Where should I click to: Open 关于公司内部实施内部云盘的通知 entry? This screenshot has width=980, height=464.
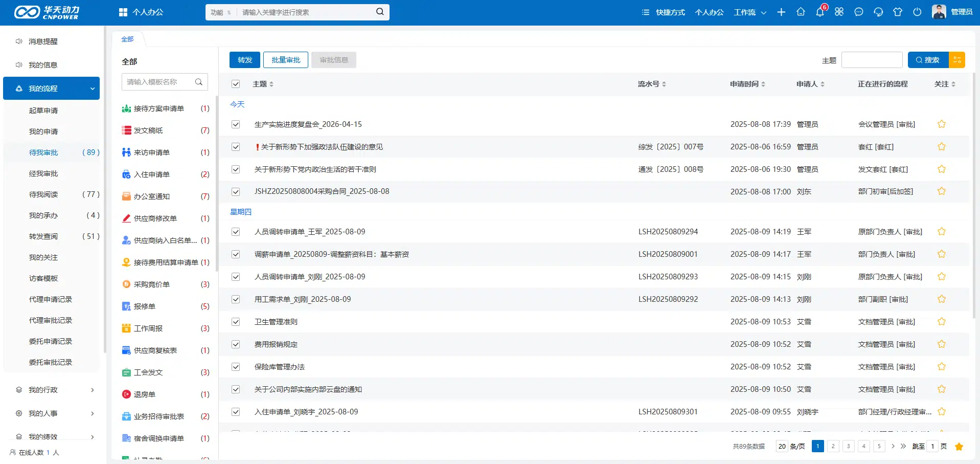point(308,389)
